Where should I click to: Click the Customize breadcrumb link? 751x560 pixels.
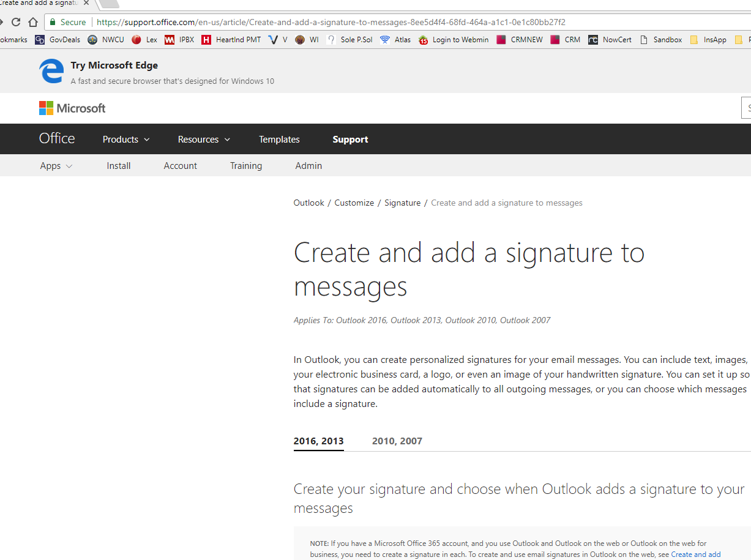tap(354, 203)
